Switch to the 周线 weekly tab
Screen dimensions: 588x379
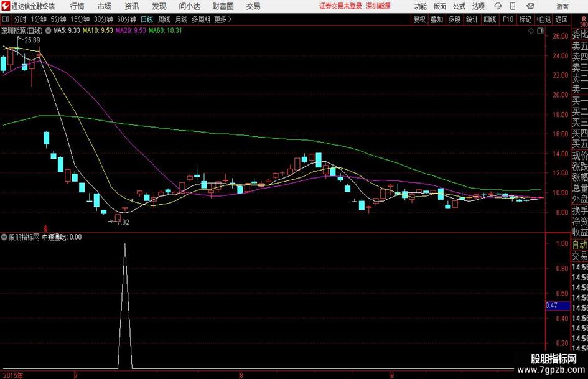coord(164,19)
